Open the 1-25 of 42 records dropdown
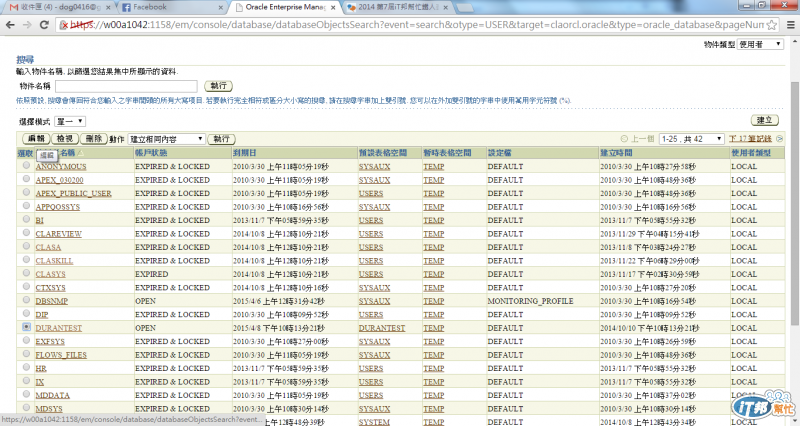 pos(691,139)
